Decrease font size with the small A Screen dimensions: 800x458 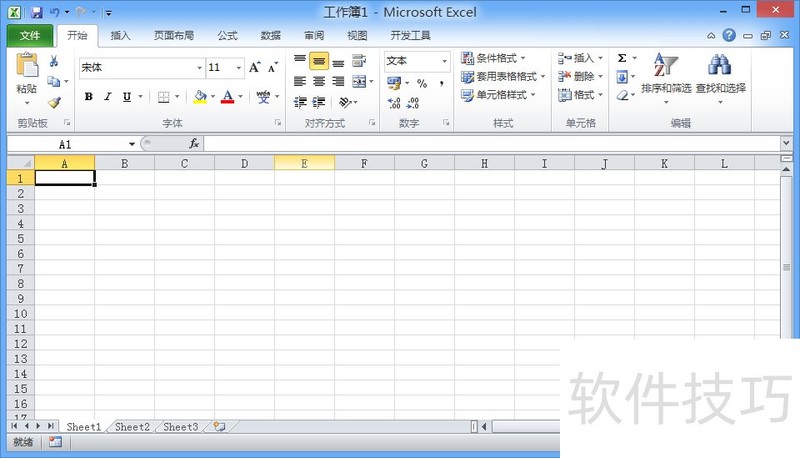coord(273,67)
